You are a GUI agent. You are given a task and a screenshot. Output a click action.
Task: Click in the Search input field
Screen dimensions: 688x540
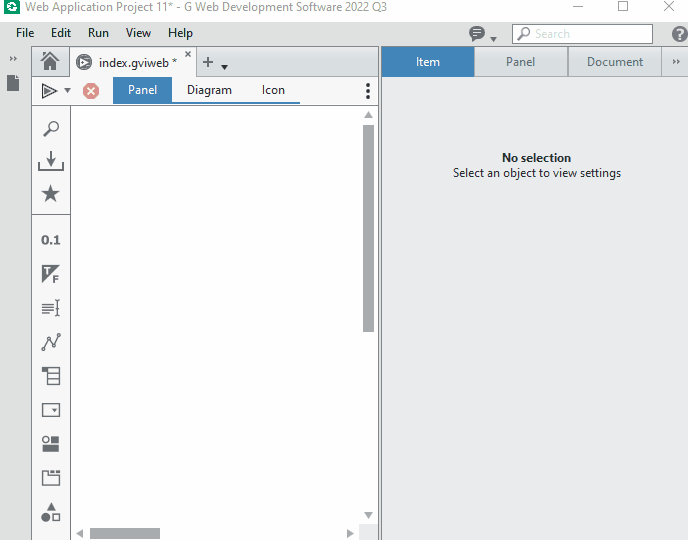582,34
